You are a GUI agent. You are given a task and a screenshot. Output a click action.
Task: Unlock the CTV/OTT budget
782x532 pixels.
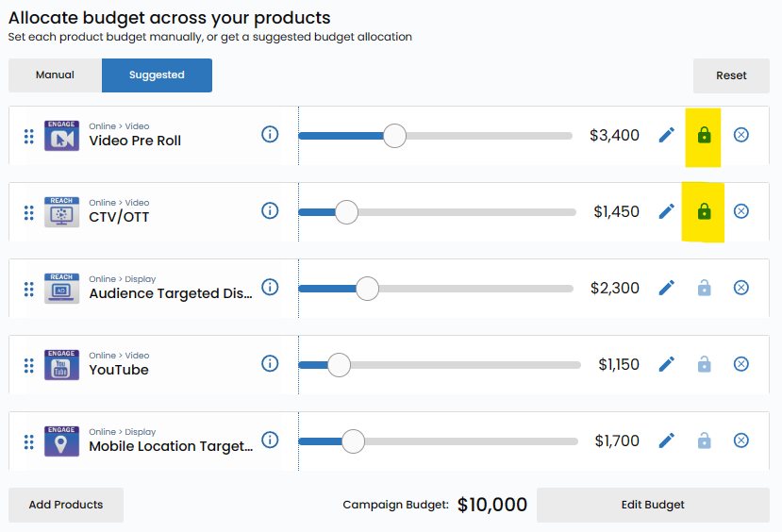click(x=704, y=211)
